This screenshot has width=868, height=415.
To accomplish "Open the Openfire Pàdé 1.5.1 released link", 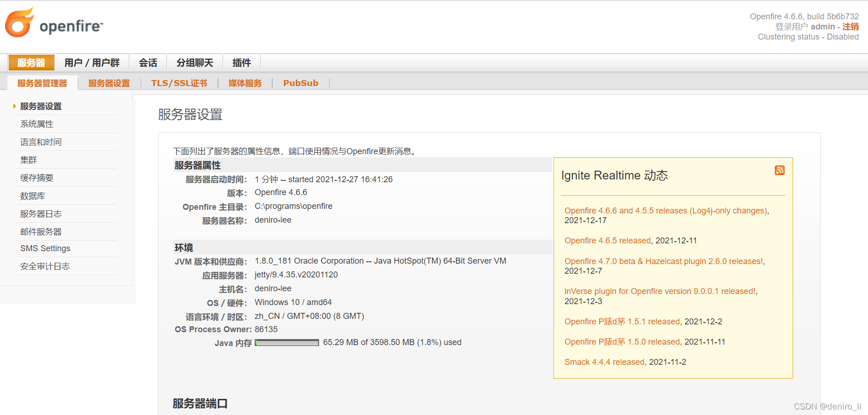I will click(622, 322).
